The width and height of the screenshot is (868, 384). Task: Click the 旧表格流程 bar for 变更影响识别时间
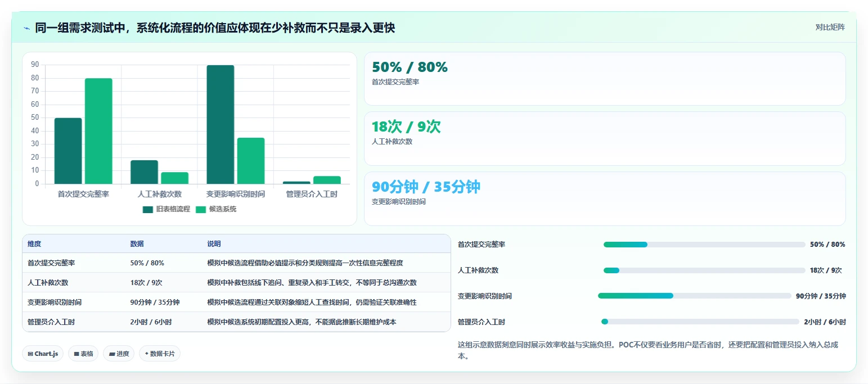[221, 124]
